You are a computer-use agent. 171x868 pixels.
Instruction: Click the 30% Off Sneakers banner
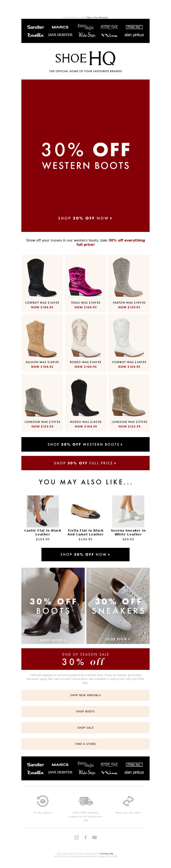pyautogui.click(x=118, y=606)
